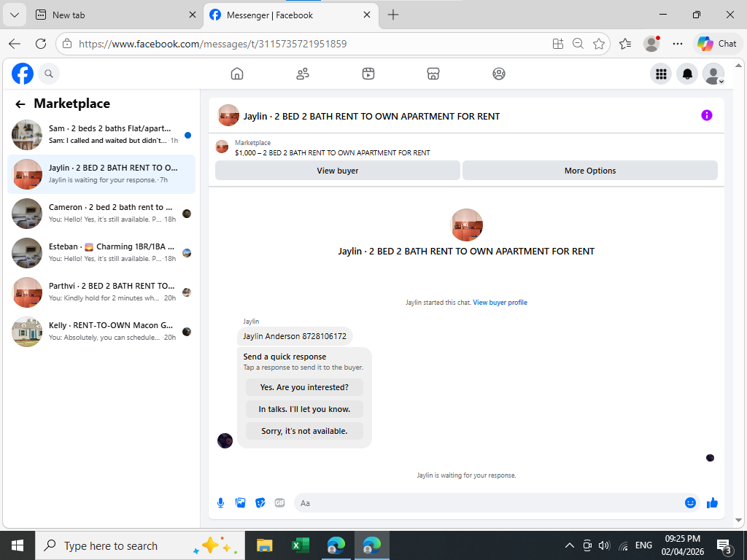
Task: Select Jaylin's conversation in the list
Action: (101, 174)
